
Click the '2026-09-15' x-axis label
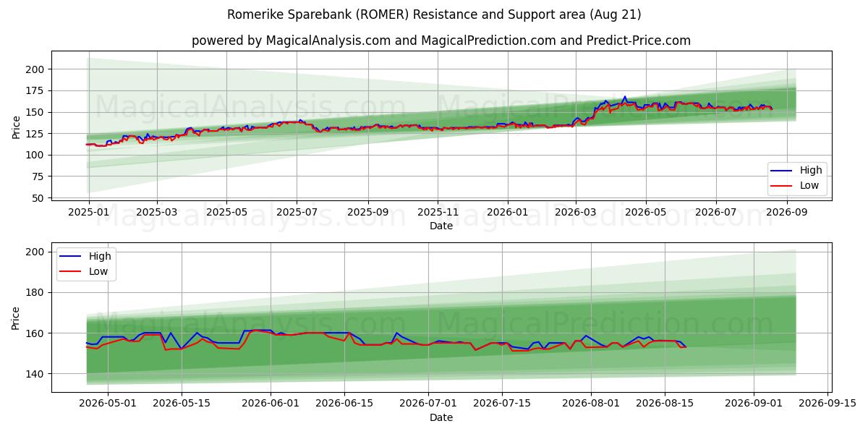tap(827, 404)
